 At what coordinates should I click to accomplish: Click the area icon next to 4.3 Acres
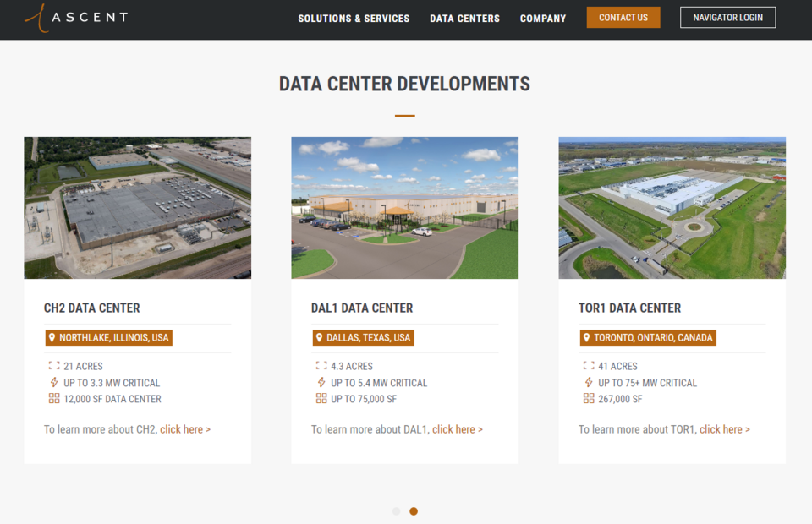(321, 366)
